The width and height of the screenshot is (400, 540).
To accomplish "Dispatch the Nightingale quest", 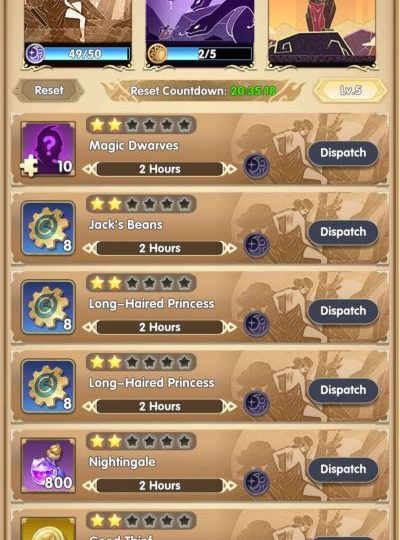I will coord(343,469).
